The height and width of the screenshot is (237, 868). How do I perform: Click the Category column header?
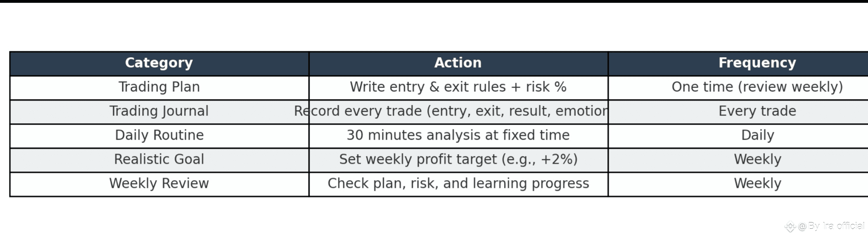159,63
